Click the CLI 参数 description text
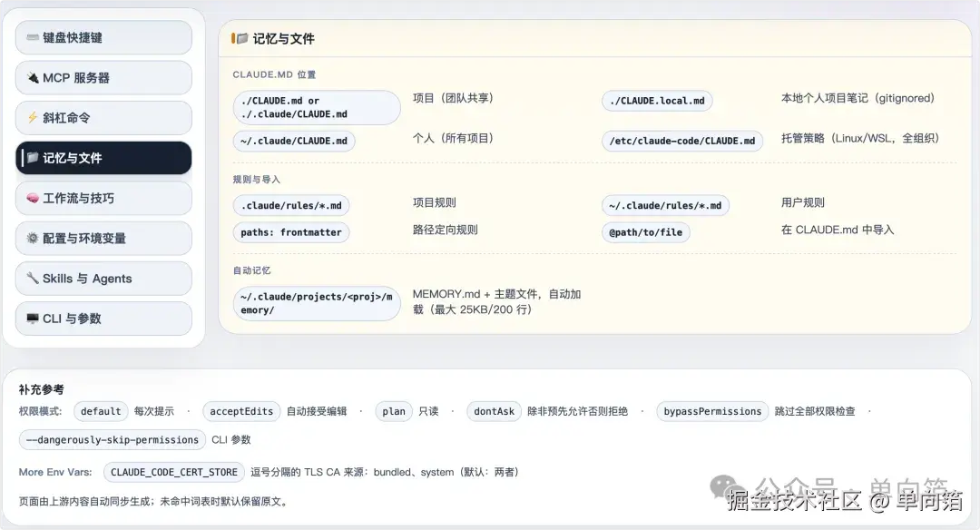This screenshot has height=530, width=980. 231,439
